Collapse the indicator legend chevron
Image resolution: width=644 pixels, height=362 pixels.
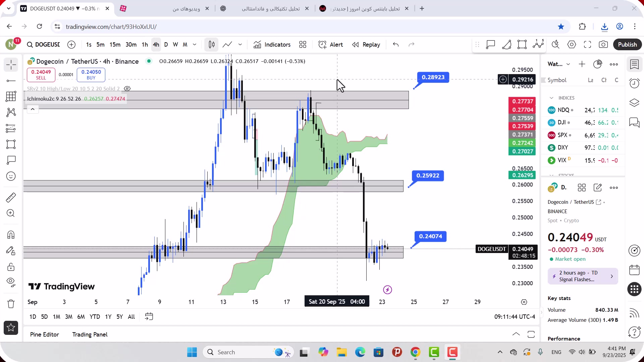coord(33,109)
